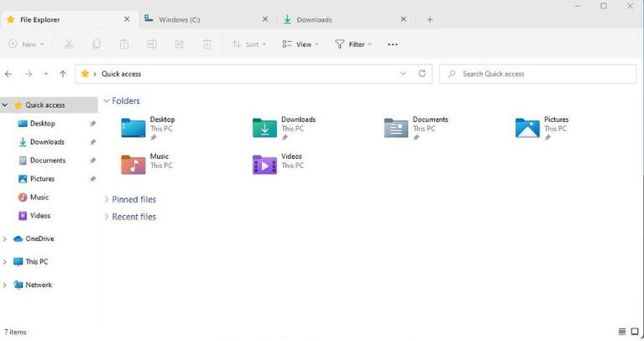Open the Sort dropdown menu
644x341 pixels.
(249, 44)
